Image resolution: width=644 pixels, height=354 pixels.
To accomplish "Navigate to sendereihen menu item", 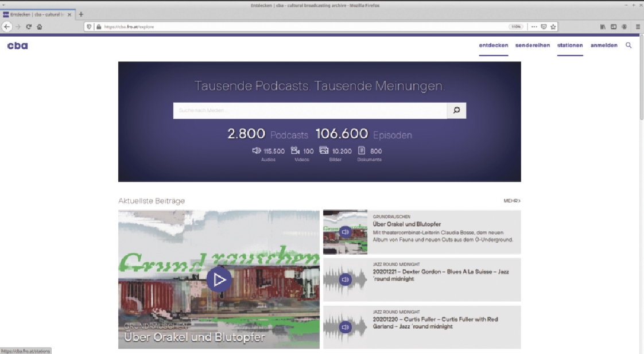I will click(532, 45).
